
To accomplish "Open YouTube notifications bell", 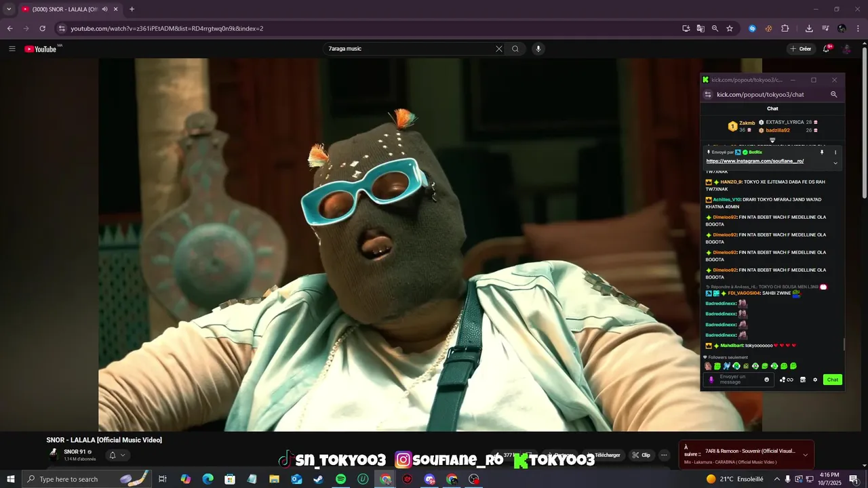I will point(827,49).
